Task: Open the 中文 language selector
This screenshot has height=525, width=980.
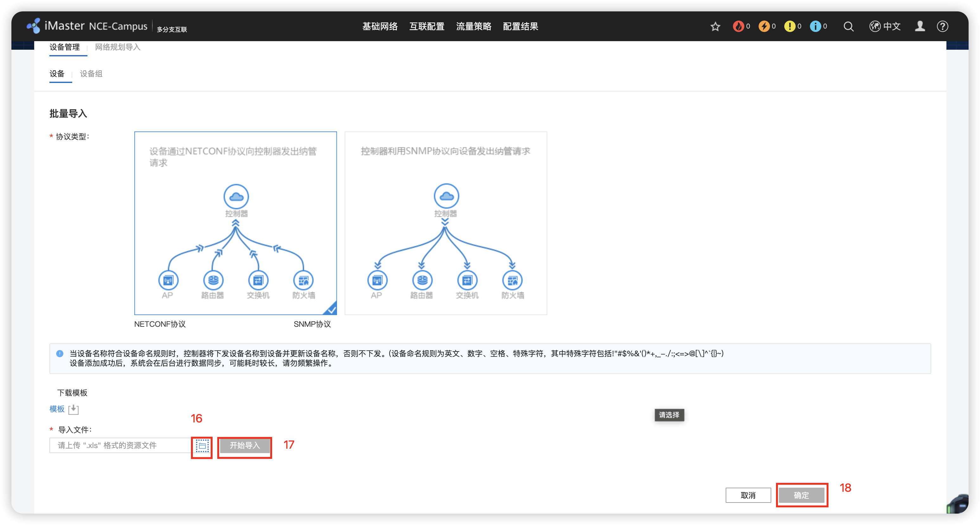Action: [885, 26]
